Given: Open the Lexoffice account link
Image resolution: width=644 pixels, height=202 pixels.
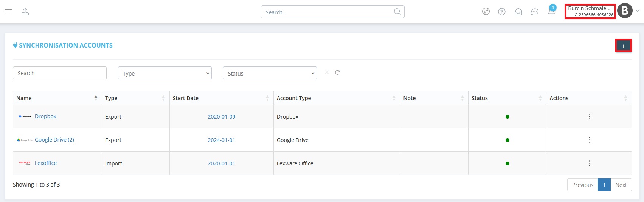Looking at the screenshot, I should [x=46, y=163].
